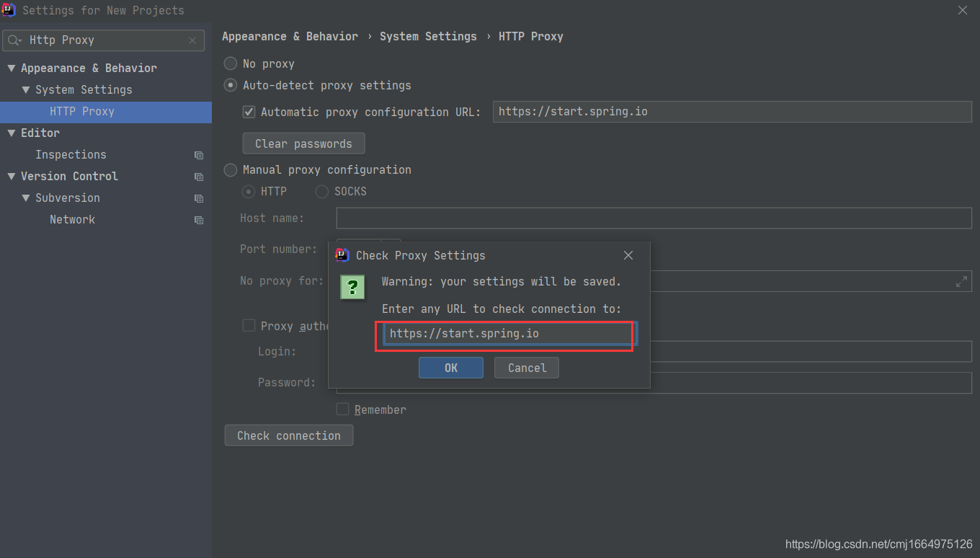Click the per-project icon beside Inspections
The image size is (980, 558).
[x=199, y=155]
